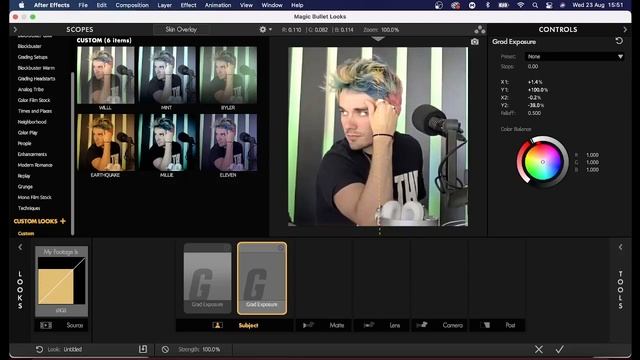Switch to the Source section
Screen dimensions: 640x360
61,325
